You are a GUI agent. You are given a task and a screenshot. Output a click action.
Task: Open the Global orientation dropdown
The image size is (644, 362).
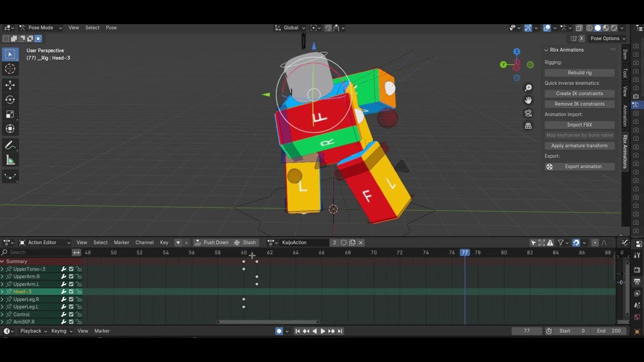tap(290, 28)
